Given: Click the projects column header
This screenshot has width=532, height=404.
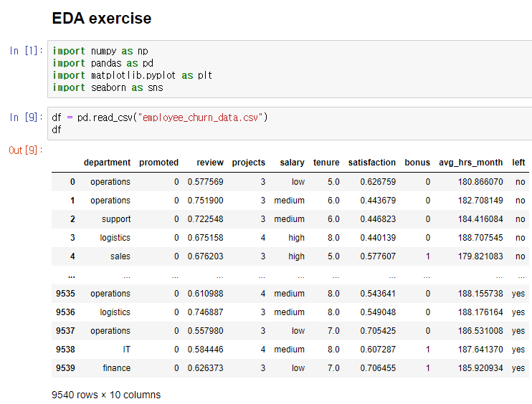Looking at the screenshot, I should (x=248, y=163).
